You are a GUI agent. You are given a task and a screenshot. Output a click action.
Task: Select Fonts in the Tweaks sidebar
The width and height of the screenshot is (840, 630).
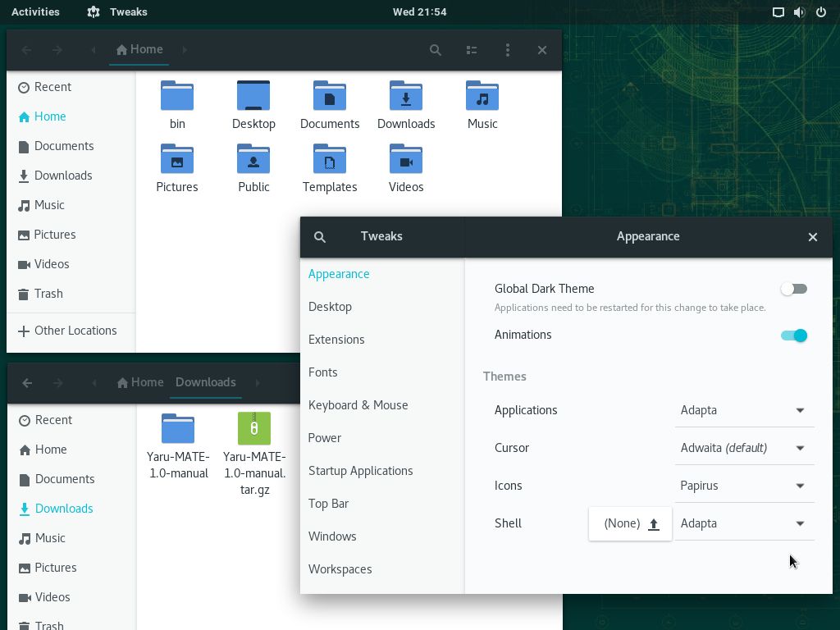[323, 372]
